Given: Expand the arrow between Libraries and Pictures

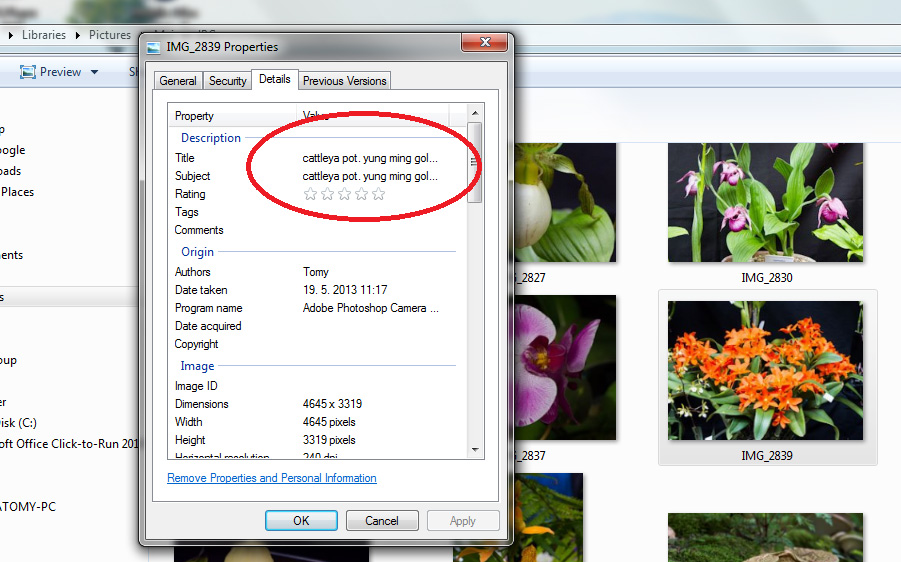Looking at the screenshot, I should click(x=77, y=35).
